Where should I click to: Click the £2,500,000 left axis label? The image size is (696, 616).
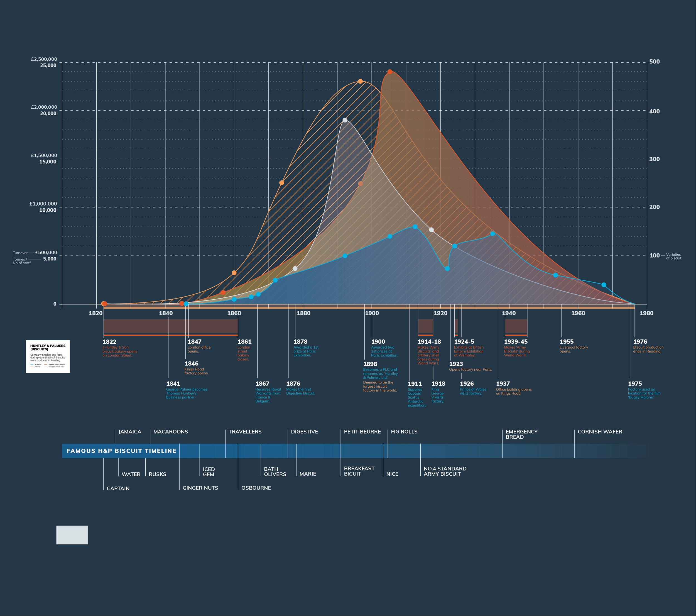pos(44,59)
